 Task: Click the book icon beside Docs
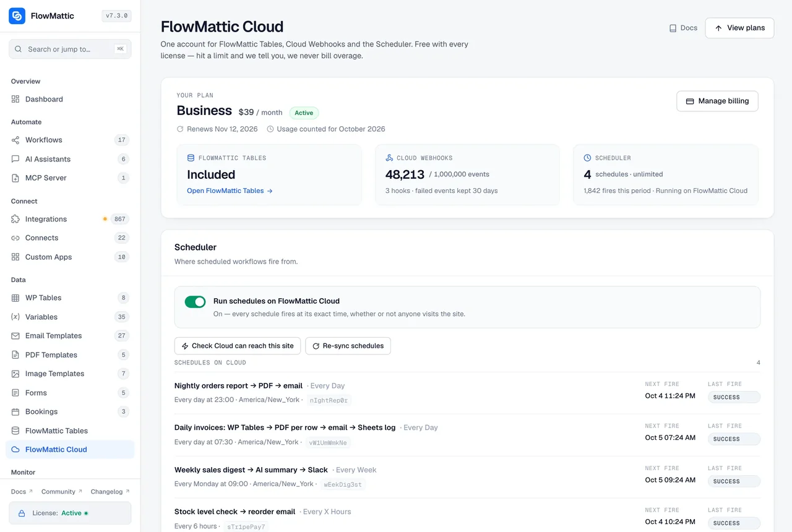673,28
